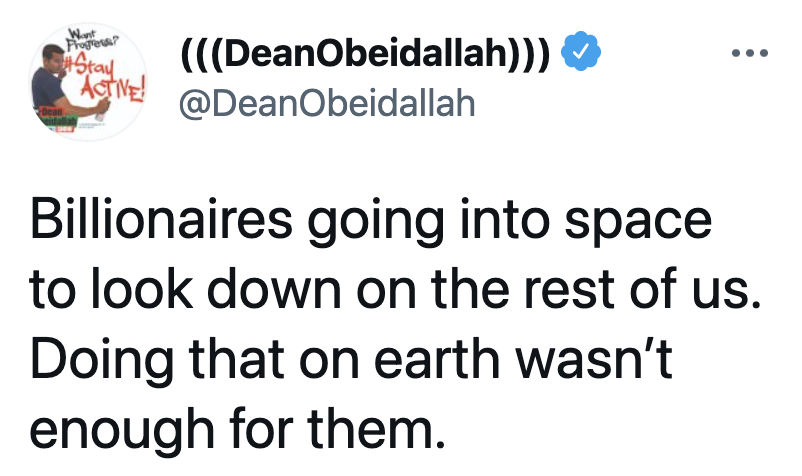Click the (((DeanObeidallah))) display name
Image resolution: width=802 pixels, height=476 pixels.
366,52
